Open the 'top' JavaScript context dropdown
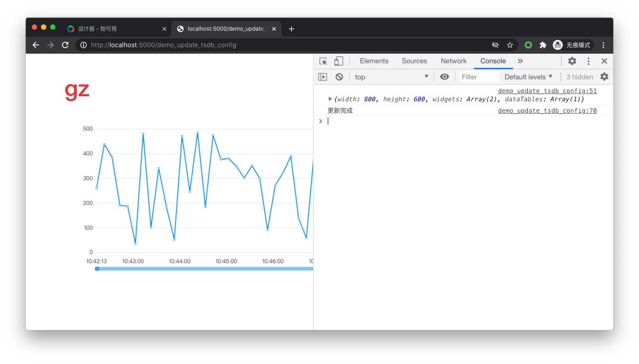This screenshot has height=364, width=639. [392, 77]
